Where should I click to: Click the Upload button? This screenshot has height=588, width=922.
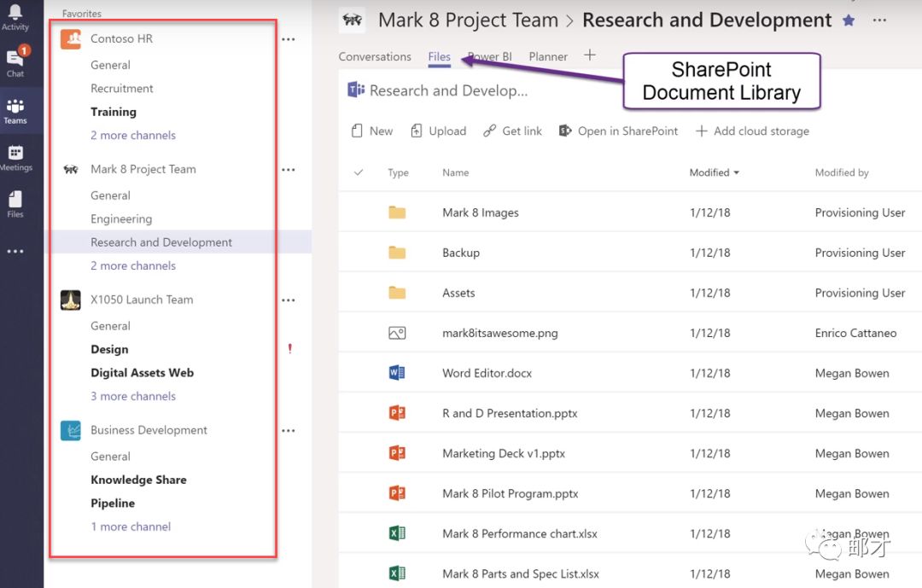pos(438,131)
